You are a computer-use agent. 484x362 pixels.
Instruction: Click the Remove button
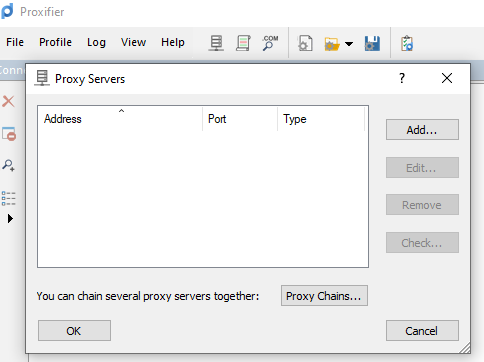pos(422,205)
